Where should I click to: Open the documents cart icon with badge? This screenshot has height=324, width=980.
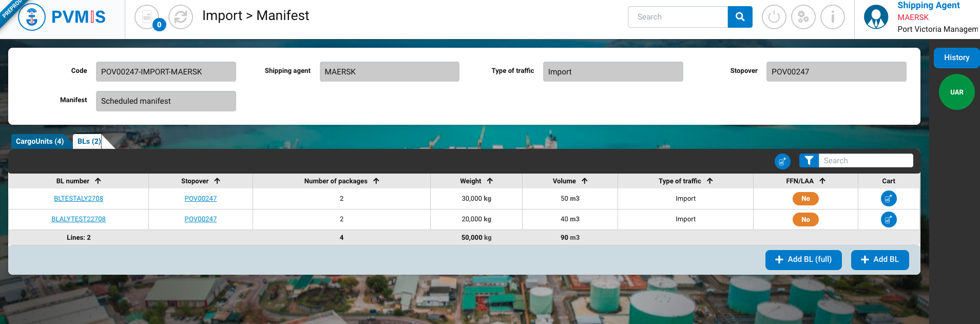coord(147,17)
